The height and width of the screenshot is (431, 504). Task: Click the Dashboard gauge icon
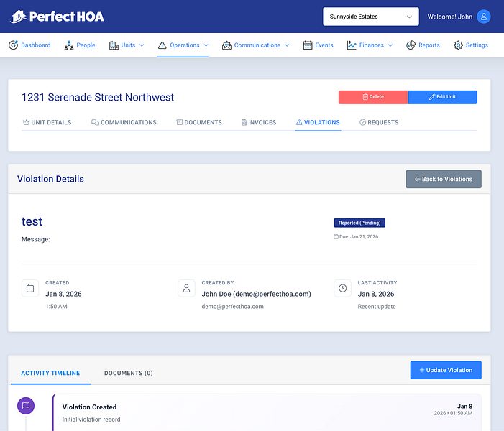coord(13,45)
